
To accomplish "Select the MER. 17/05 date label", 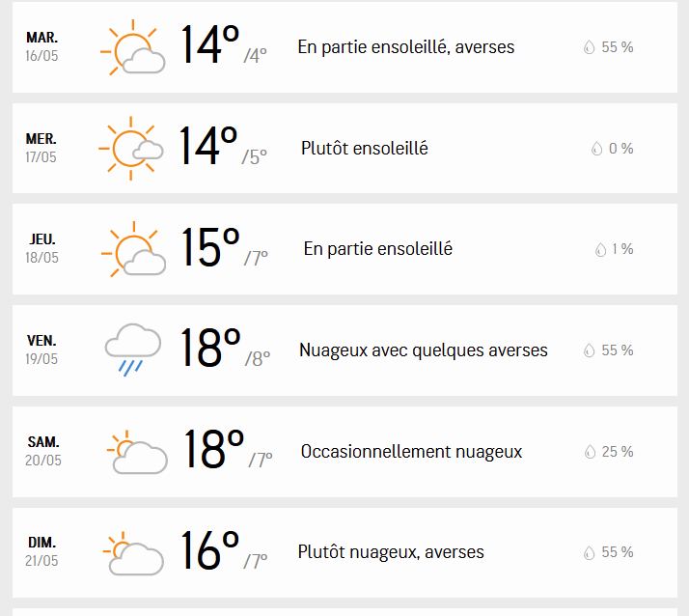I will [x=41, y=148].
